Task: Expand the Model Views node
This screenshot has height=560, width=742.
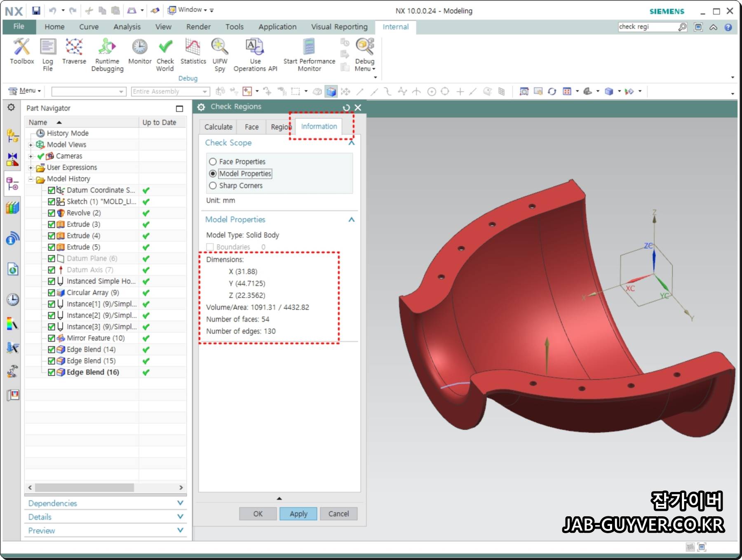Action: point(31,145)
